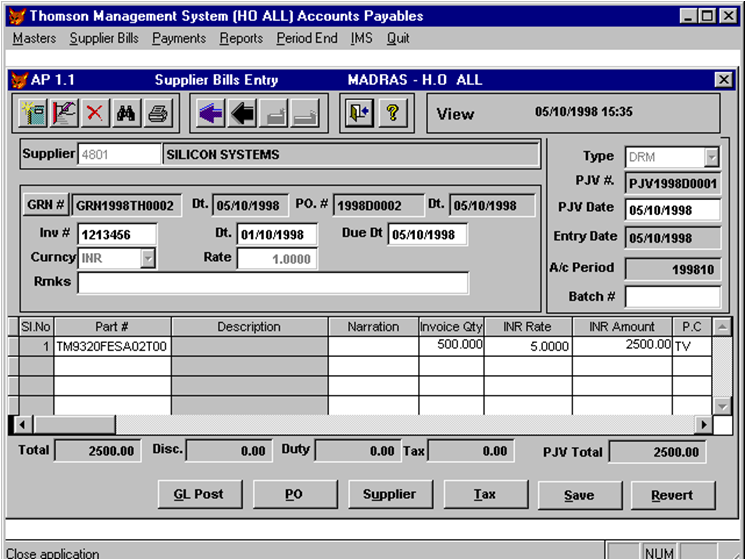Click the grid's down scroll arrow
746x560 pixels.
(x=722, y=406)
